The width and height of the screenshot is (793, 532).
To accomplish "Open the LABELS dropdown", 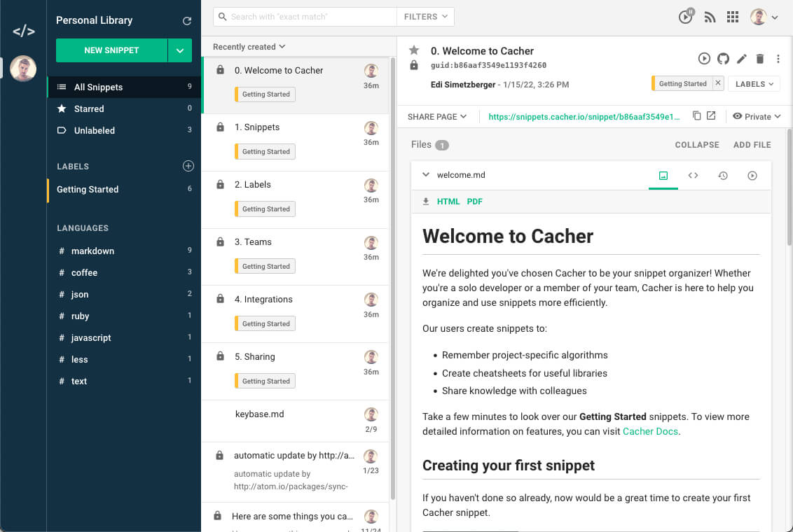I will (754, 84).
